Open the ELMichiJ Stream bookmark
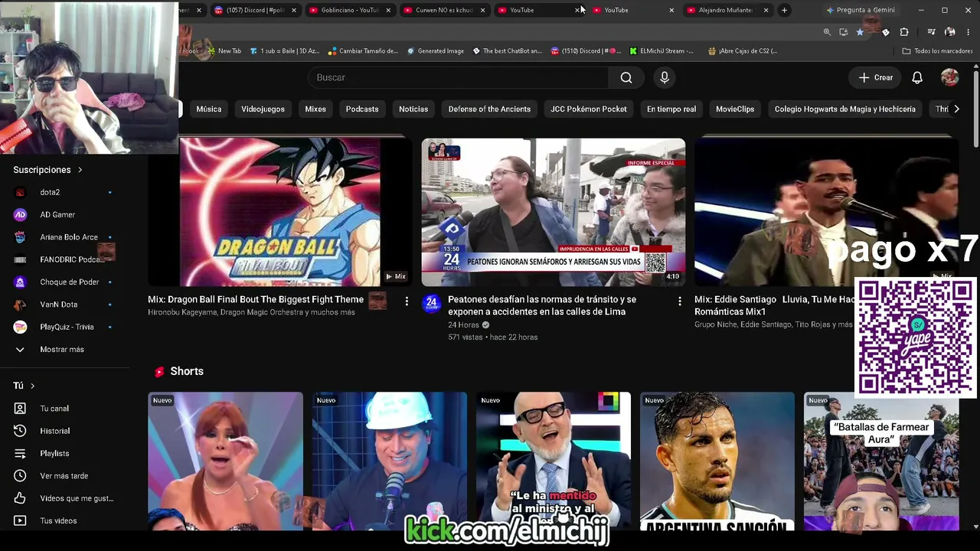The width and height of the screenshot is (980, 551). point(661,51)
